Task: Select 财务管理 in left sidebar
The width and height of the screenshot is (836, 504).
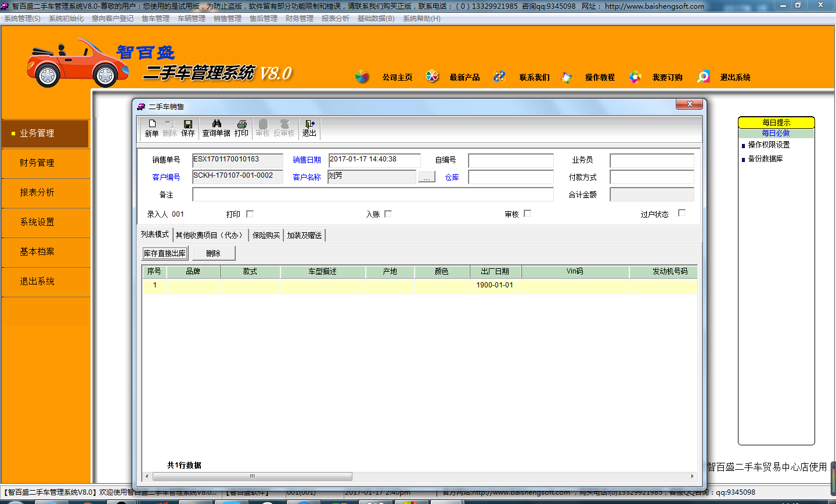Action: pos(45,163)
